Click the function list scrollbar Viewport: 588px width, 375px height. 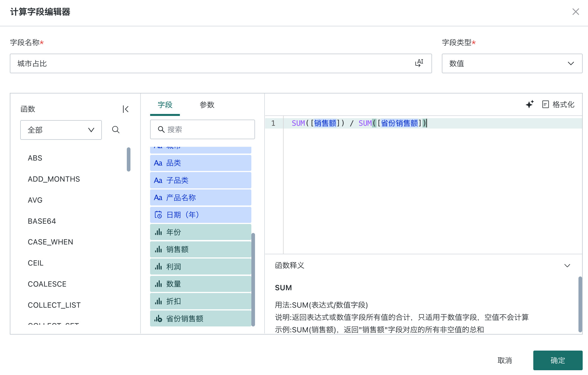128,159
